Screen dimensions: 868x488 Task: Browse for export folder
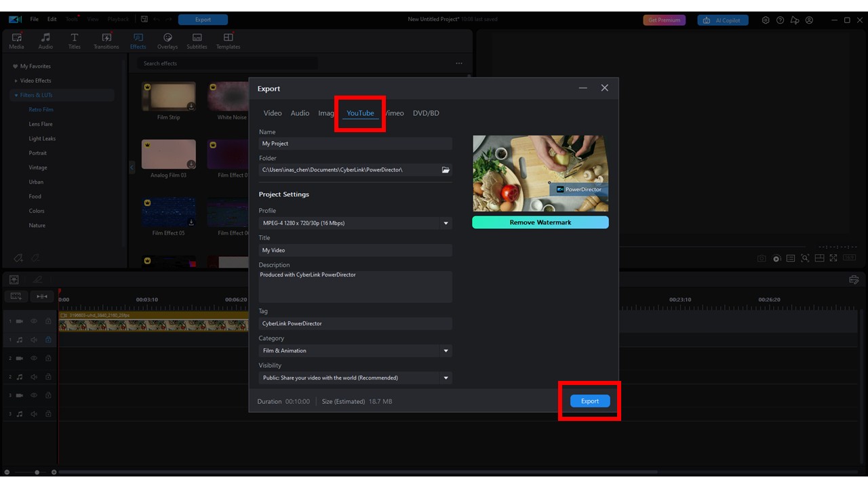point(446,169)
